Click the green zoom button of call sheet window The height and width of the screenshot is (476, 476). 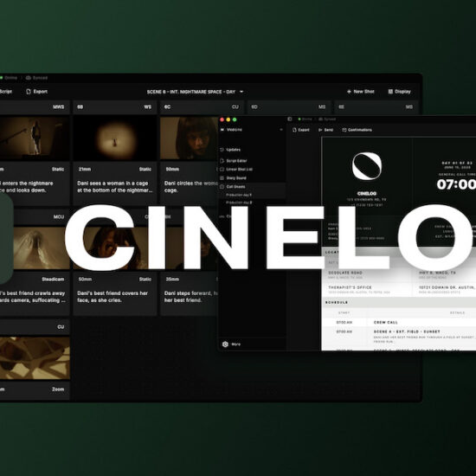[235, 119]
